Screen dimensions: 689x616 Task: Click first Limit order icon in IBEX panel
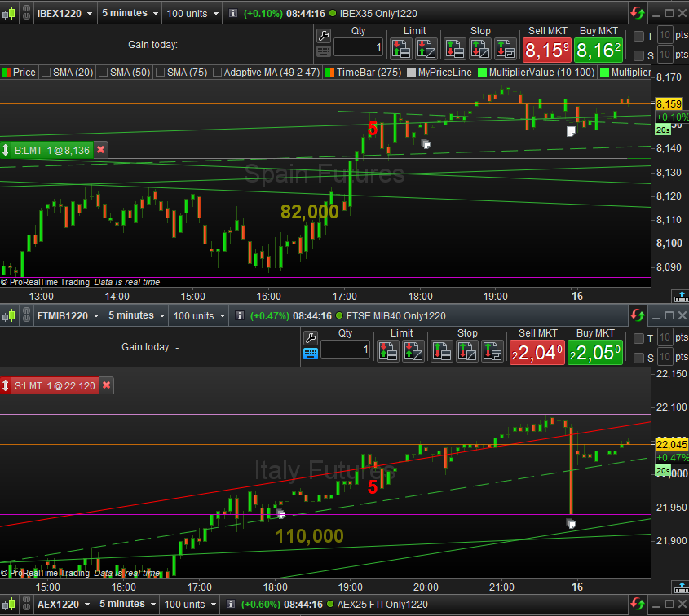pos(401,49)
